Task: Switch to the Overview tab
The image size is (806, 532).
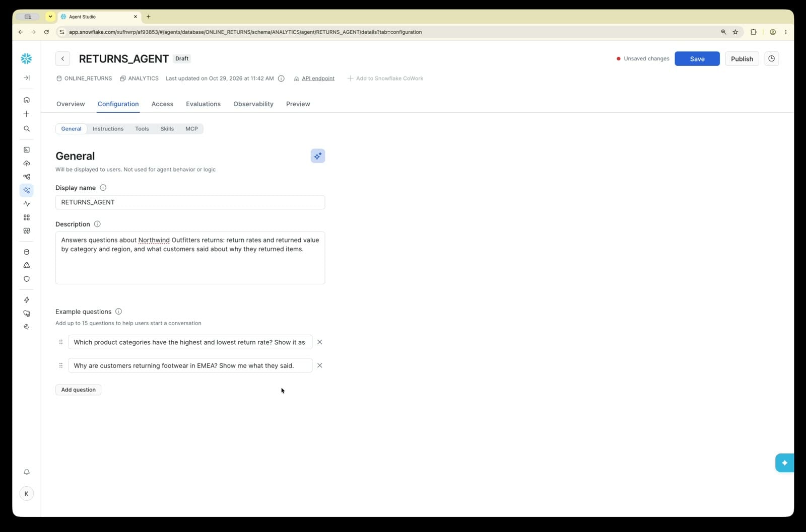Action: point(71,104)
